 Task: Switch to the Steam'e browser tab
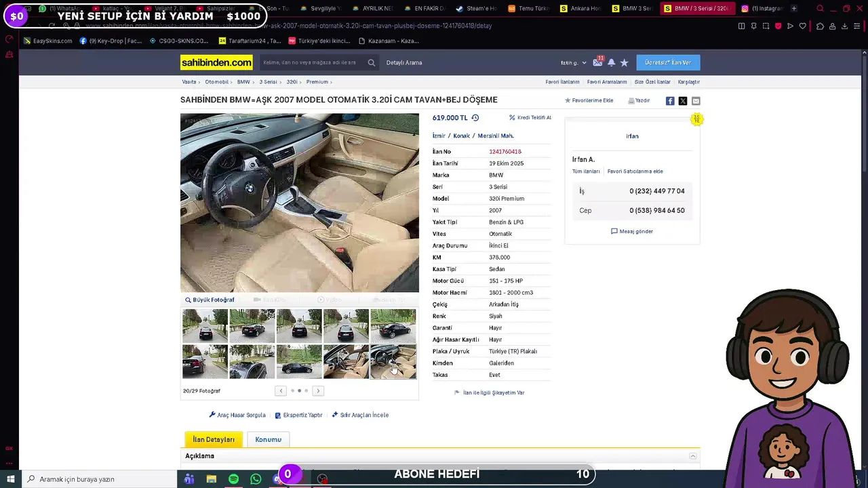click(x=476, y=8)
